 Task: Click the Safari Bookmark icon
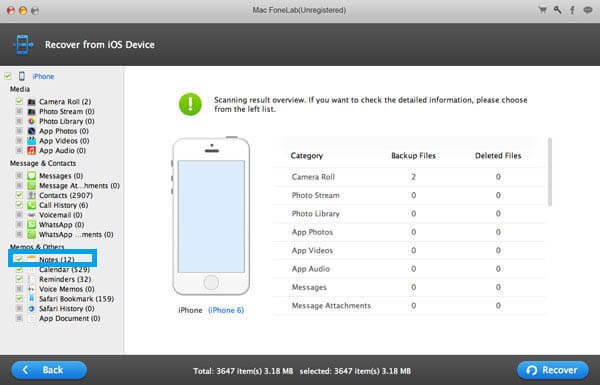(x=31, y=299)
